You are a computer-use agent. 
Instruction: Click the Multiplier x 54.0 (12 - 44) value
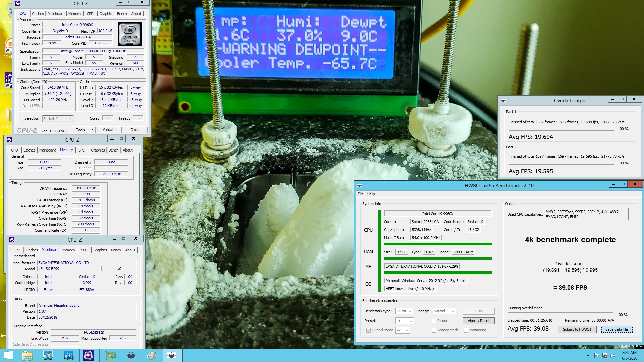[x=58, y=94]
